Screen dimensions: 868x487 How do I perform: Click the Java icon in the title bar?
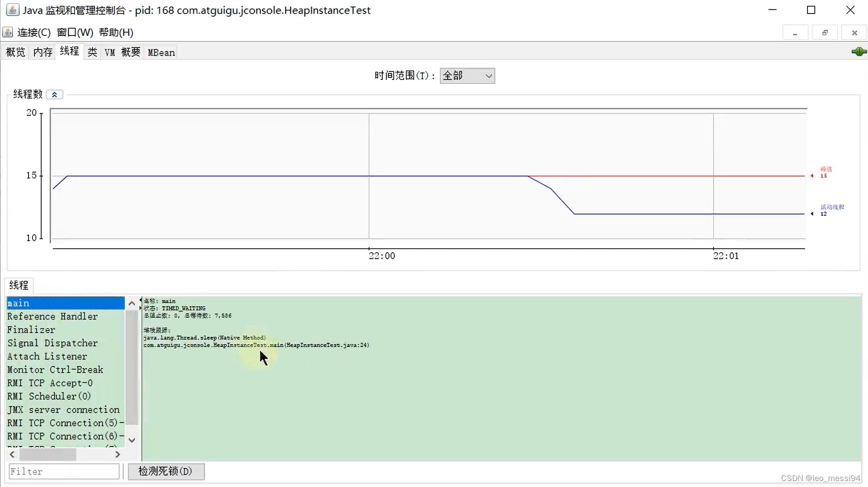tap(12, 10)
